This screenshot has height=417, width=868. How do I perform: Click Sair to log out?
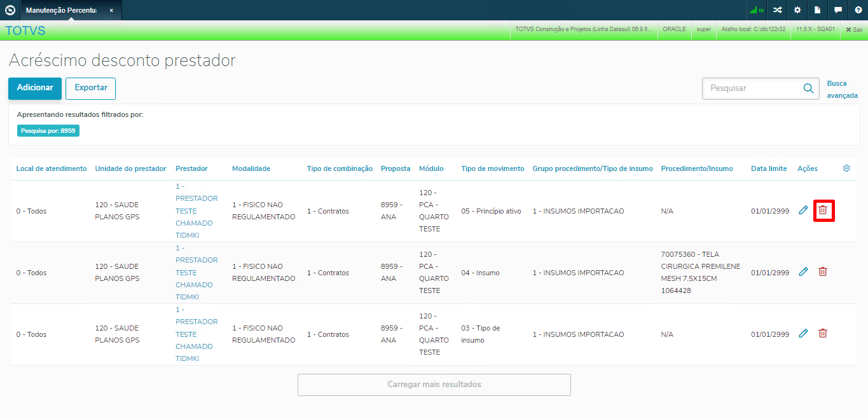854,30
